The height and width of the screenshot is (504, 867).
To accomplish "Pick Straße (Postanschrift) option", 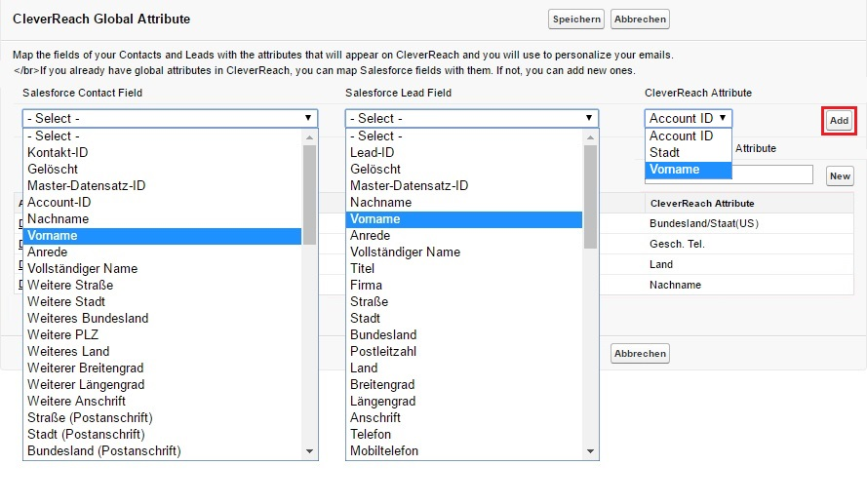I will click(163, 418).
